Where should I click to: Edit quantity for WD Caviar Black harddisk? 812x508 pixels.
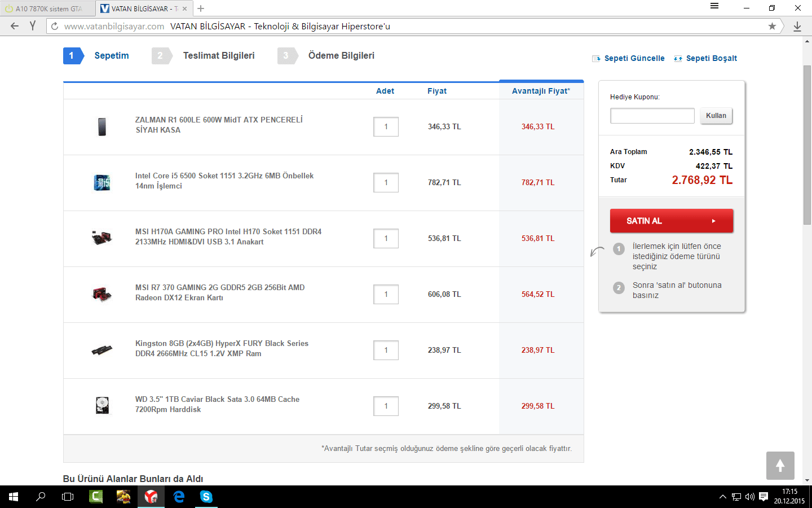pyautogui.click(x=386, y=406)
